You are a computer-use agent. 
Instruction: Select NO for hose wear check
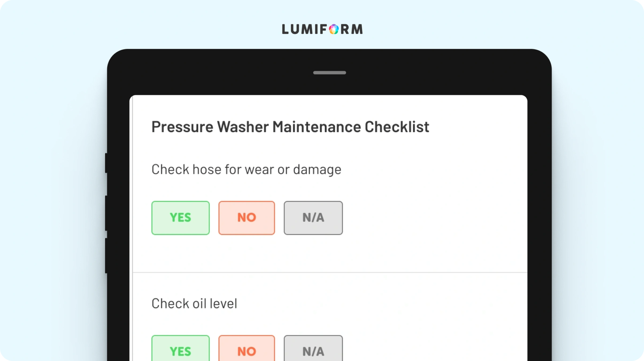247,218
